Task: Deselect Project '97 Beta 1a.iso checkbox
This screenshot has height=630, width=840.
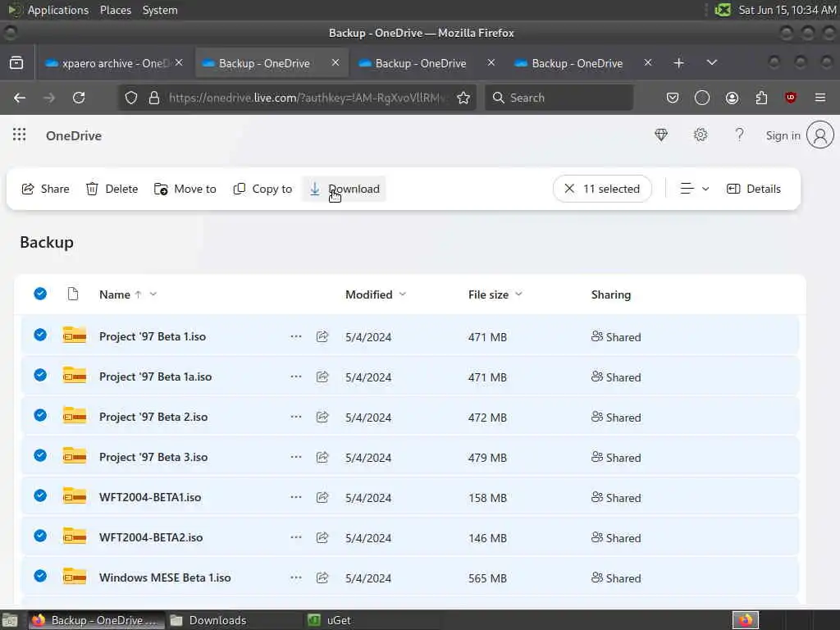Action: click(40, 375)
